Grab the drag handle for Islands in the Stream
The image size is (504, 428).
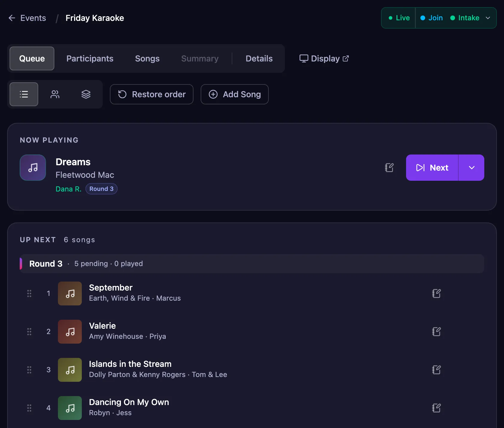pyautogui.click(x=29, y=370)
